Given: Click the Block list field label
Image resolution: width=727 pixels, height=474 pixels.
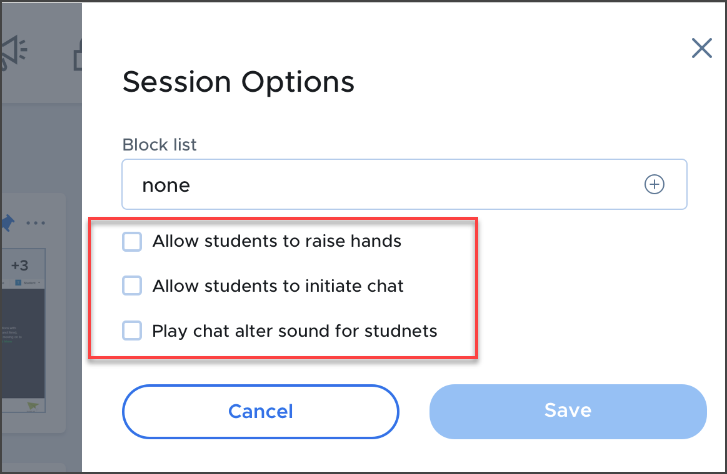Looking at the screenshot, I should [159, 145].
